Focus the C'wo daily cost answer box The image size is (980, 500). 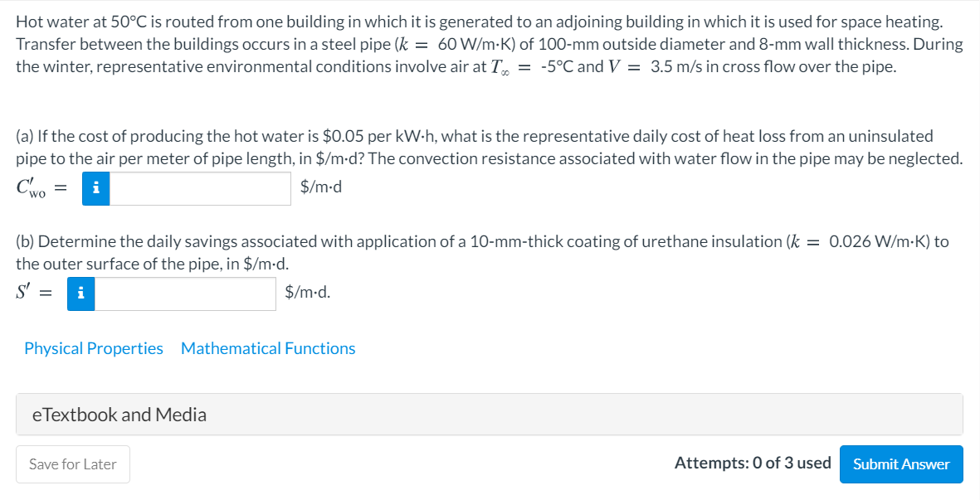200,188
